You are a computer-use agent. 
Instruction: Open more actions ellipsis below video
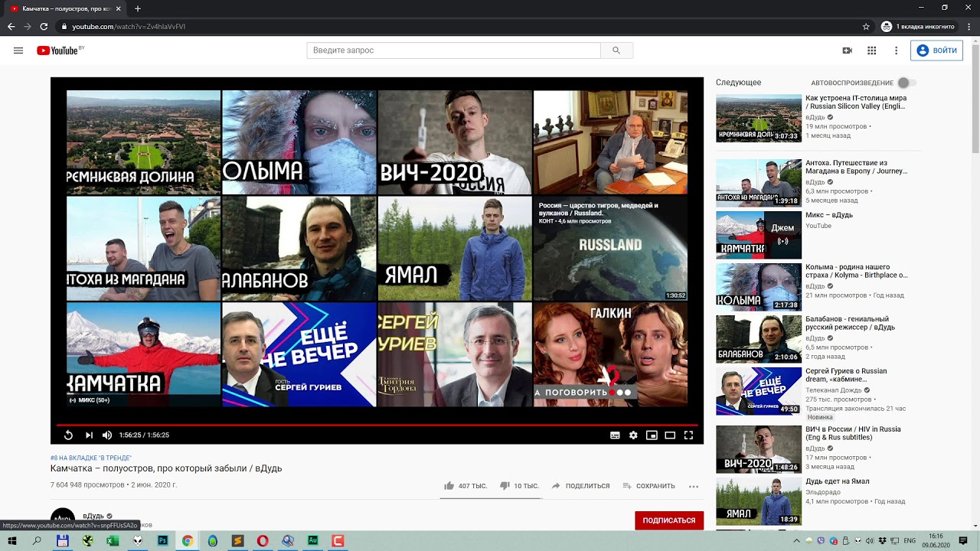coord(694,486)
